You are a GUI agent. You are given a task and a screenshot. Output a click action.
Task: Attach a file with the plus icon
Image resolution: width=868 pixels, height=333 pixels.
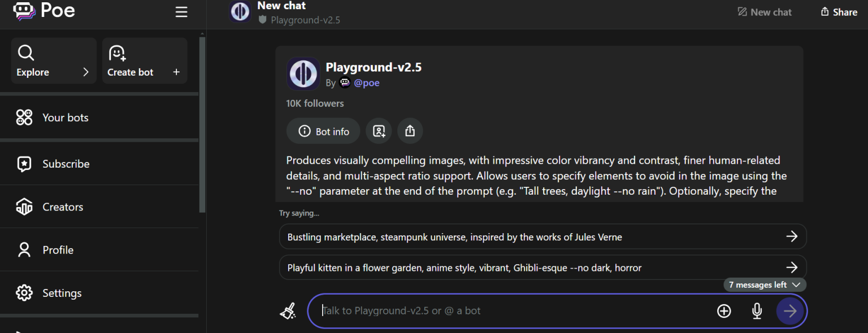pyautogui.click(x=724, y=311)
